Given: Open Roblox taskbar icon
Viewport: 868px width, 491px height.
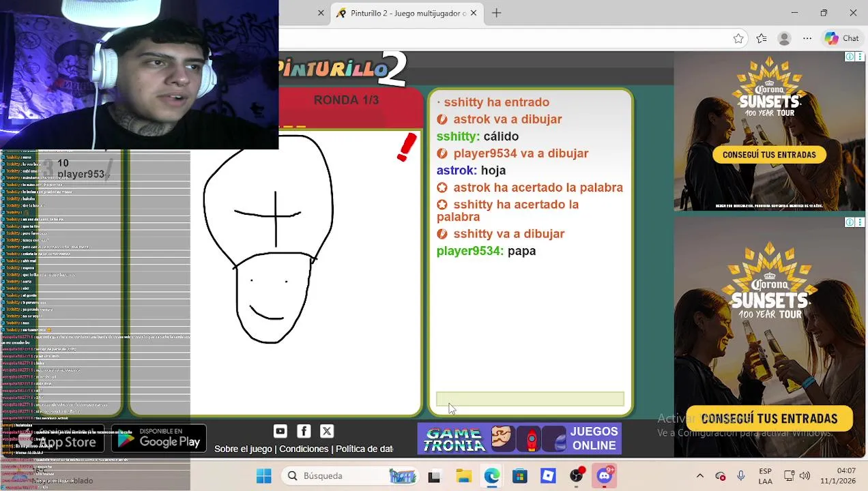Looking at the screenshot, I should (548, 476).
